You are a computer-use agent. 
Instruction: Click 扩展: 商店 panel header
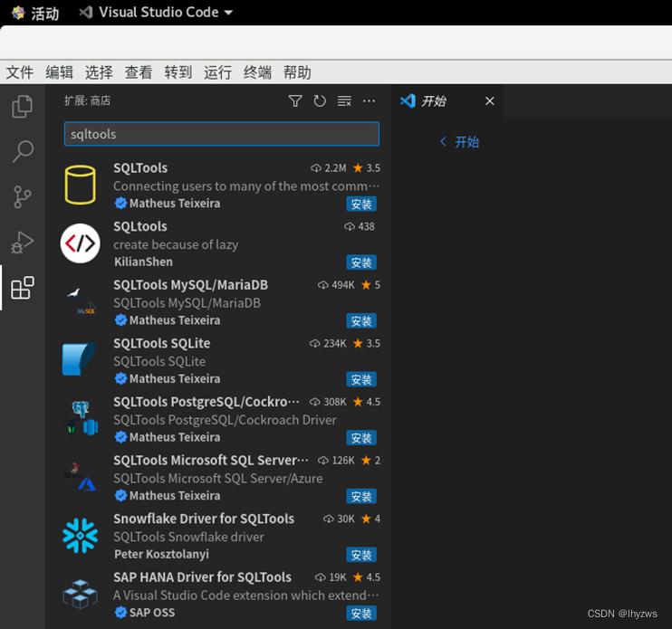(x=88, y=100)
